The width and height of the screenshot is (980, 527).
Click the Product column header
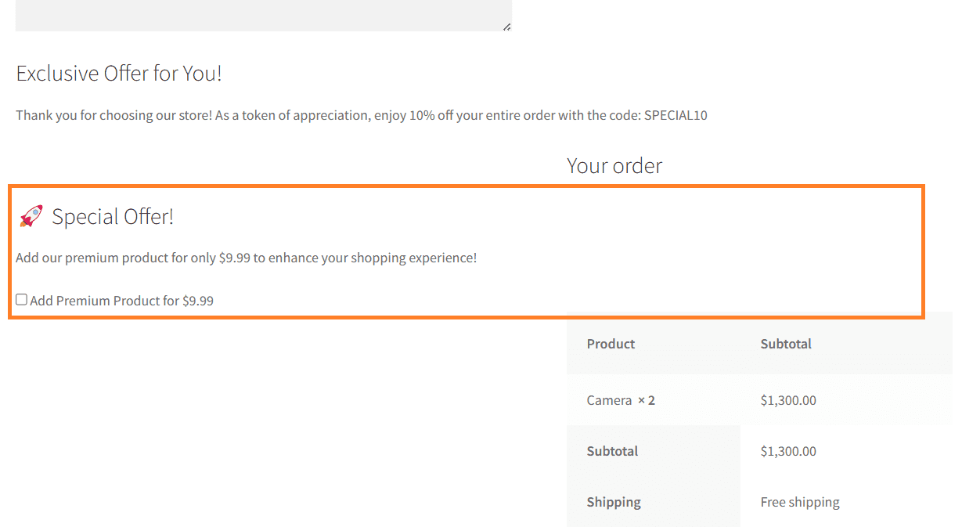611,344
